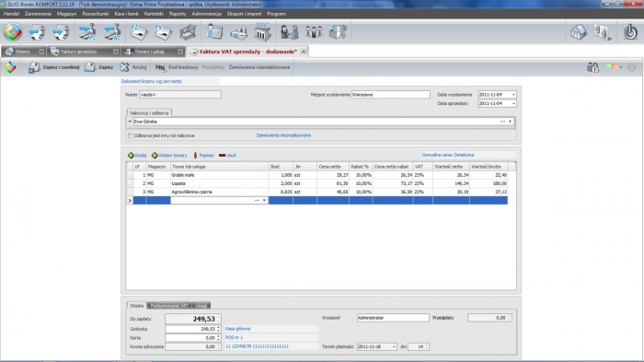Viewport: 644px width, 362px height.
Task: Click the WZ warehouse release toolbar icon
Action: coord(111,31)
